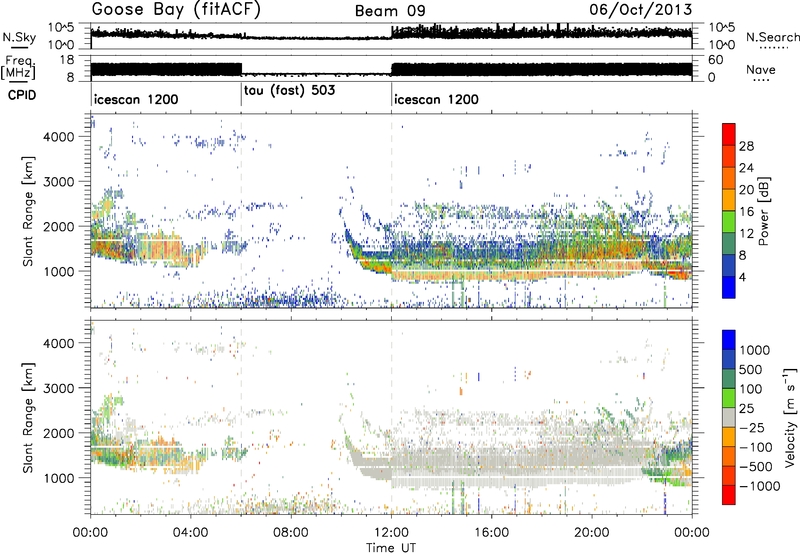Click the 18 tick on frequency axis
800x554 pixels.
(67, 60)
